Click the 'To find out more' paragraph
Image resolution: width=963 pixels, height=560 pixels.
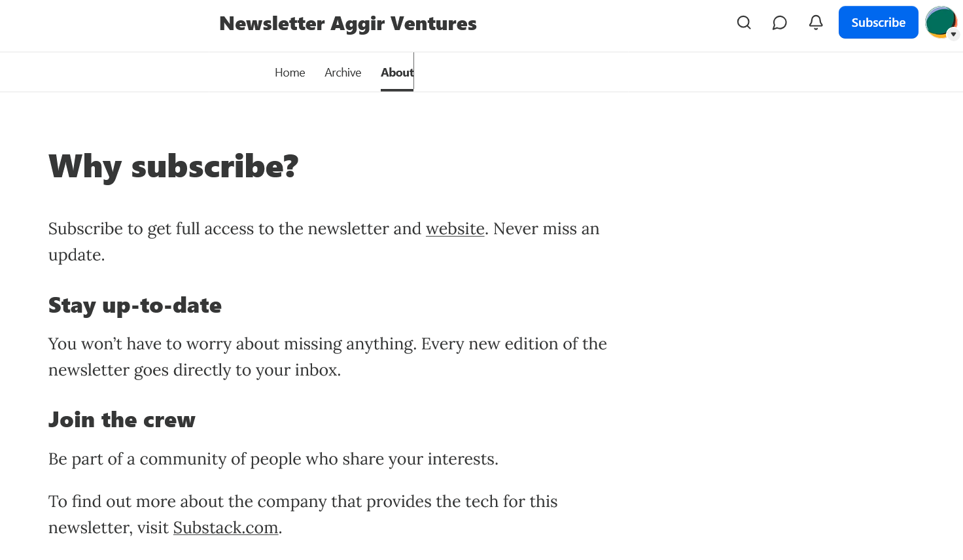pos(303,515)
